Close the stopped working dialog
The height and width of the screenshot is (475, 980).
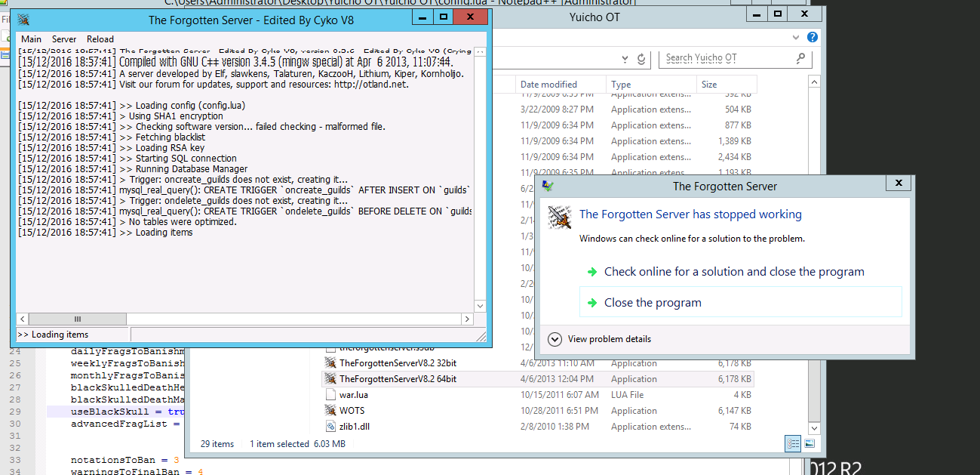click(x=898, y=183)
